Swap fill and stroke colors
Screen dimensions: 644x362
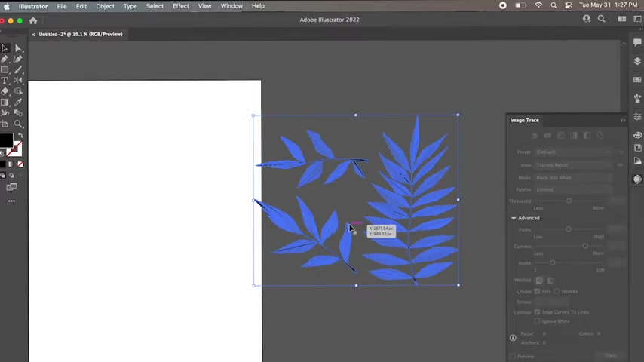(x=20, y=136)
